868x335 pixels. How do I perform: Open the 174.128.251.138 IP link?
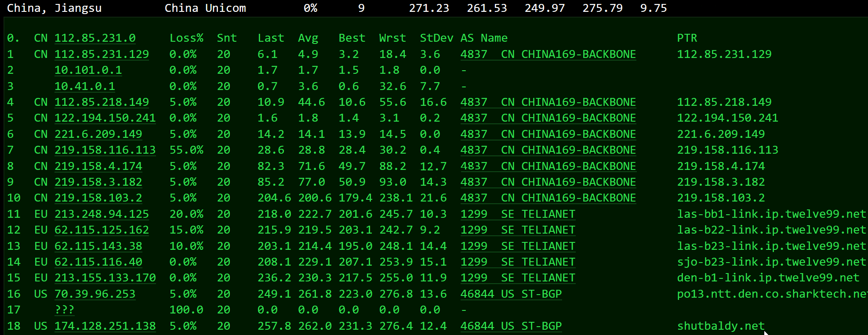[105, 326]
